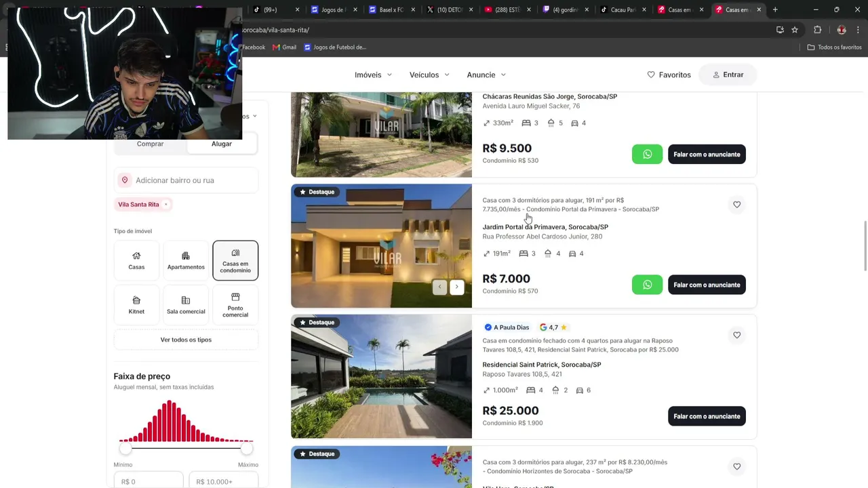
Task: Favorite the Residencial Saint Patrick listing
Action: [736, 335]
